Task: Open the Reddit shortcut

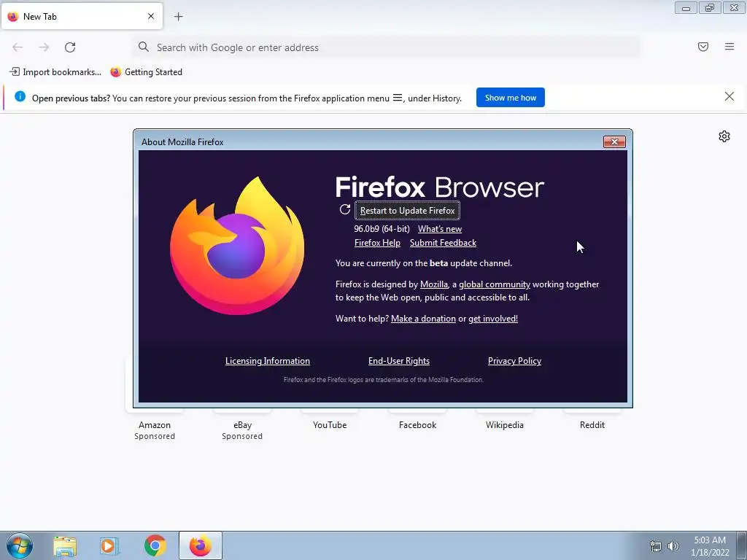Action: 592,425
